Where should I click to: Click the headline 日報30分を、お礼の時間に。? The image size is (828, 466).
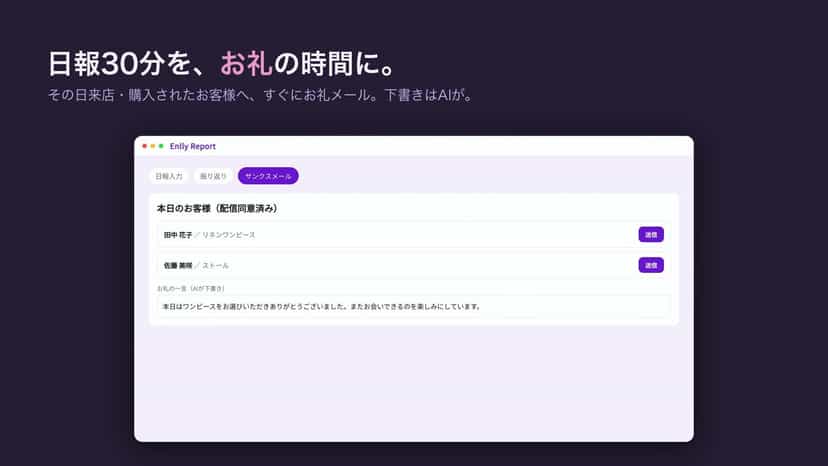tap(222, 64)
